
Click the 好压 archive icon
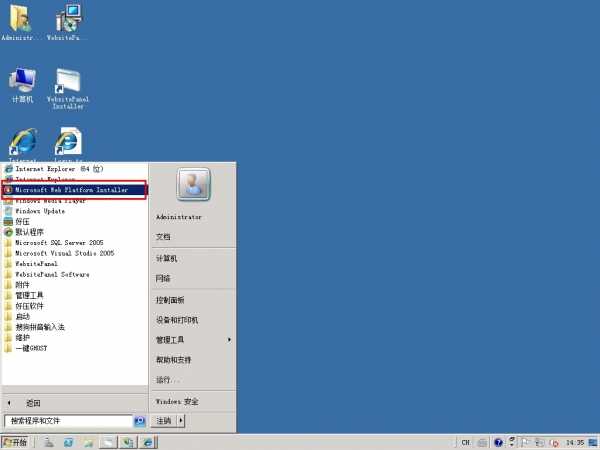pos(8,222)
